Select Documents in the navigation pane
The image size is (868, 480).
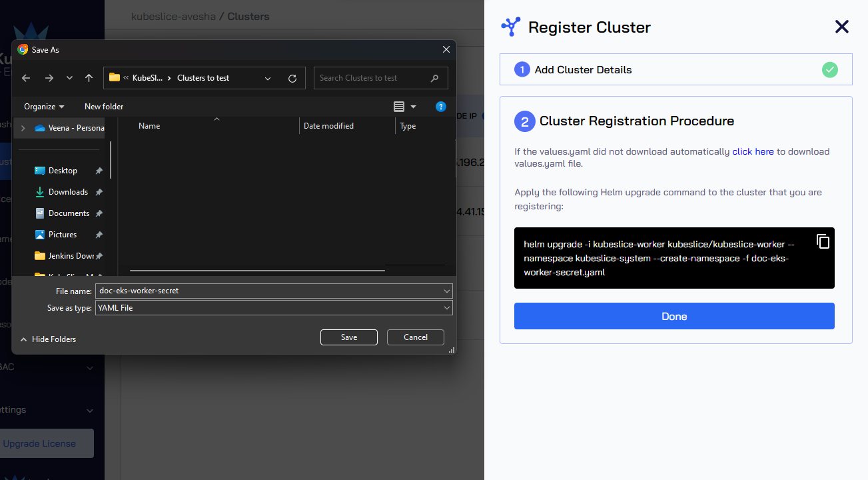tap(69, 213)
